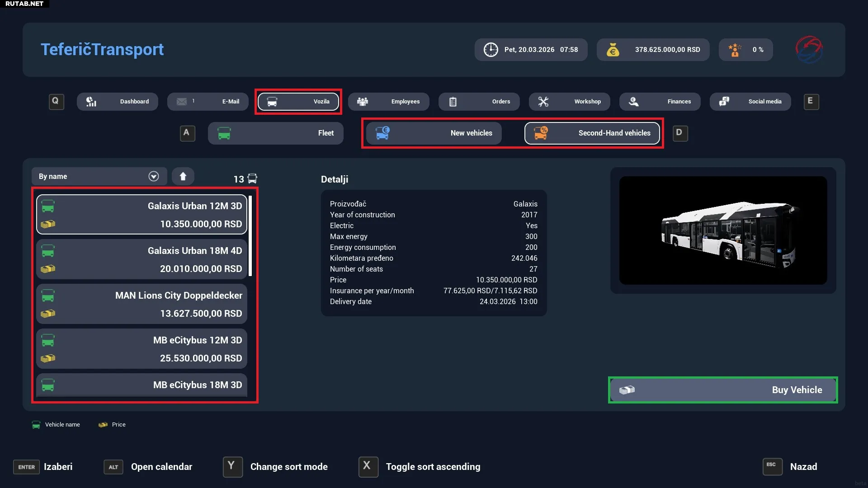The width and height of the screenshot is (868, 488).
Task: Select MAN Lions City Doppeldecker listing
Action: pyautogui.click(x=142, y=304)
